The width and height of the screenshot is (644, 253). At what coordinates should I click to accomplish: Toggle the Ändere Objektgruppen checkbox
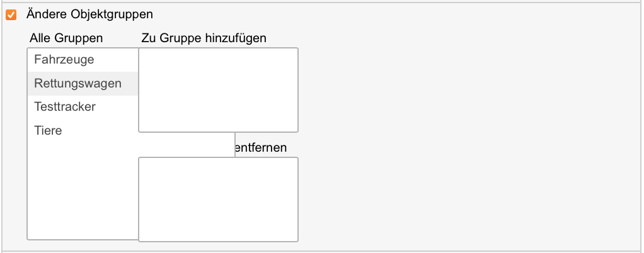(x=11, y=14)
